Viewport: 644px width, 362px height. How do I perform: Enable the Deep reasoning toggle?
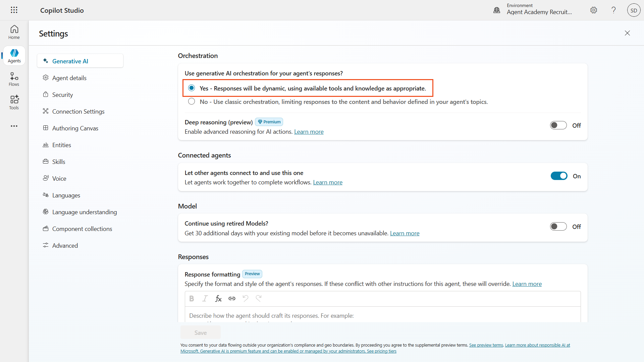tap(558, 125)
